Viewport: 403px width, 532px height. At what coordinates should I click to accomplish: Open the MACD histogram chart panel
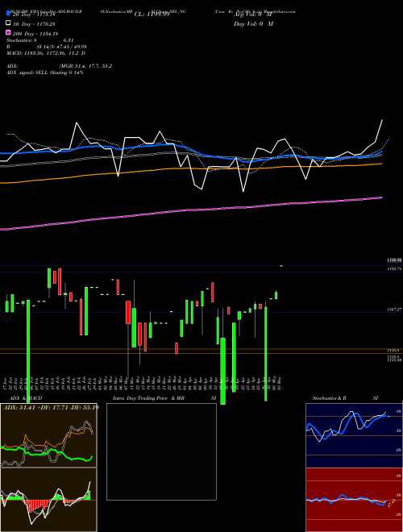(48, 500)
